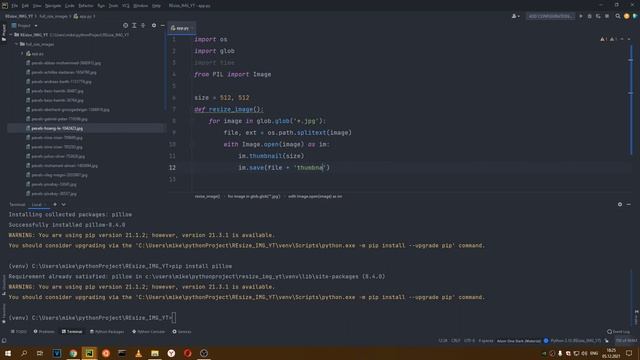Click the CRLF line separator widget

[456, 340]
